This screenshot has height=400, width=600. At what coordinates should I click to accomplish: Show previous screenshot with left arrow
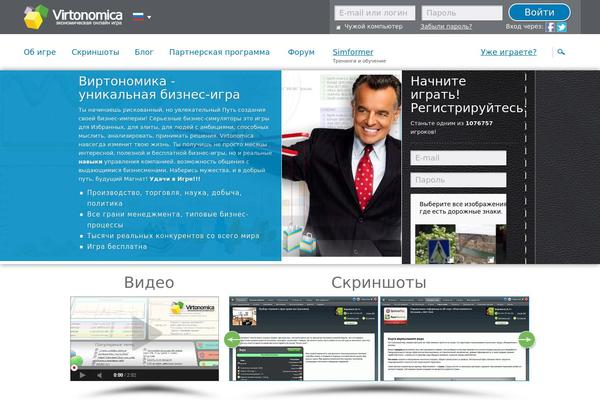(x=232, y=340)
